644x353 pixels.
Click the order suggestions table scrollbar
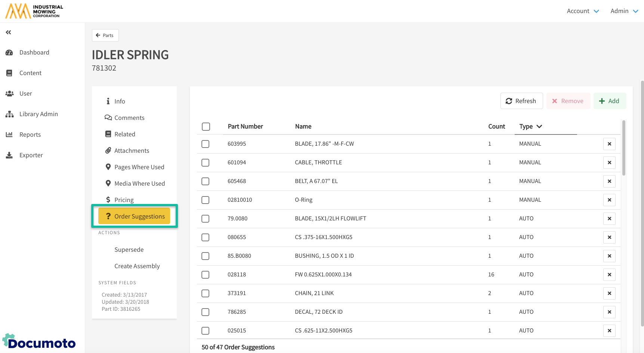623,148
